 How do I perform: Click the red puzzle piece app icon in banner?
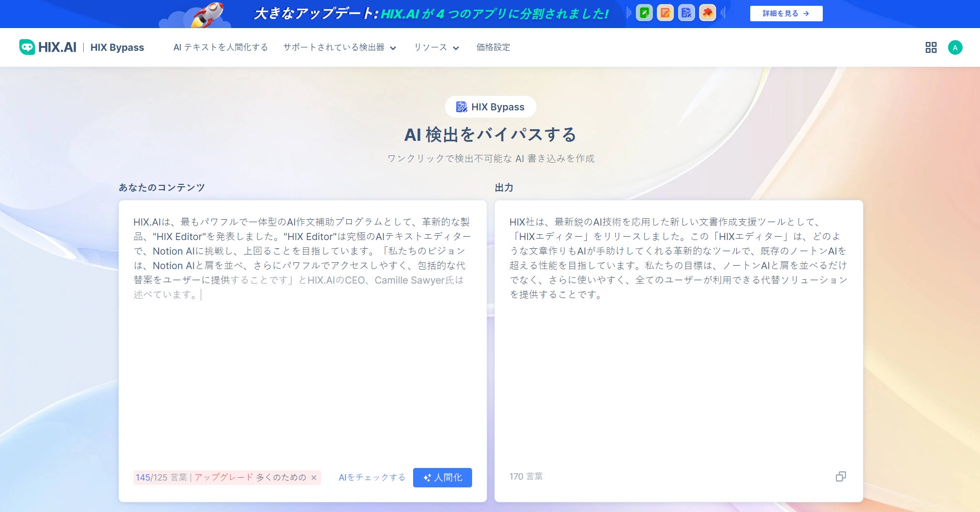click(x=708, y=13)
